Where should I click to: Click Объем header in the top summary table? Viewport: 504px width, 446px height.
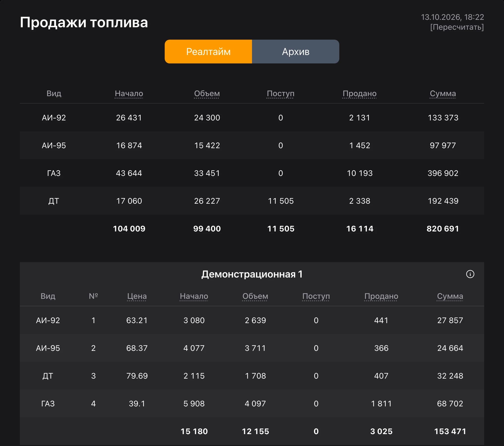pos(207,93)
